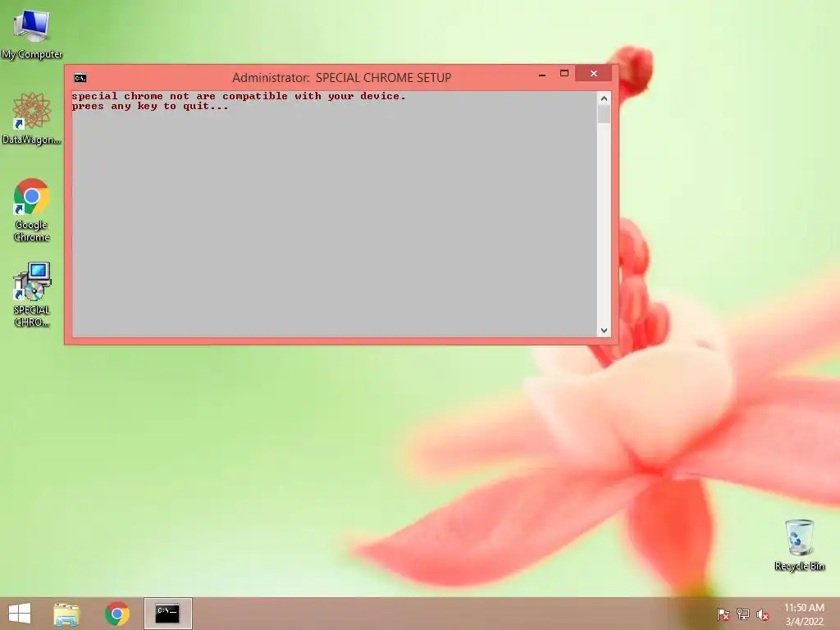
Task: Click the console vertical scrollbar thumb
Action: (x=604, y=114)
